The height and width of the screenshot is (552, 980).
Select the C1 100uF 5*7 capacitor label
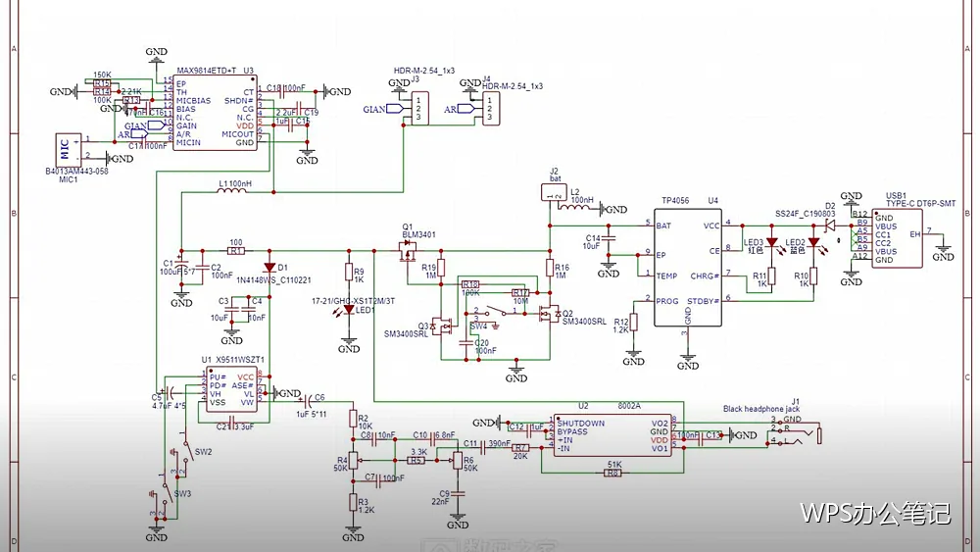coord(177,267)
